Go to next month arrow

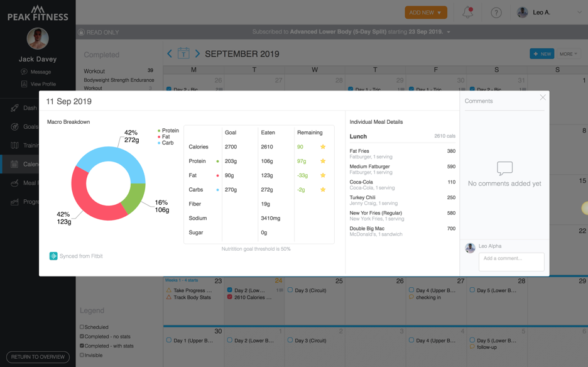pos(197,53)
